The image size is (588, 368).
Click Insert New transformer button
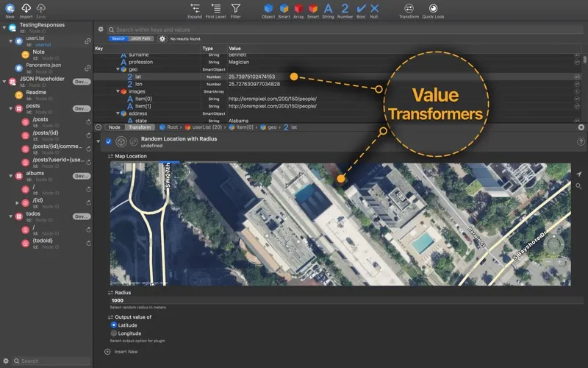121,352
